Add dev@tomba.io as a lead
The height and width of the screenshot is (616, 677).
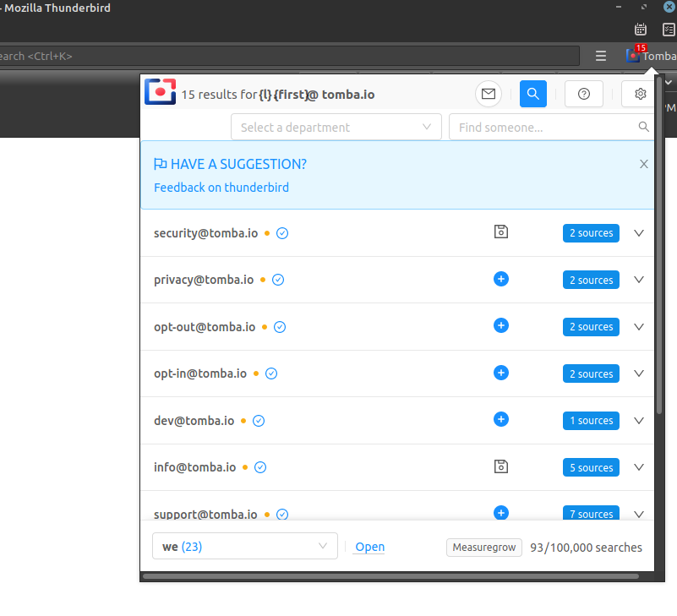(501, 419)
